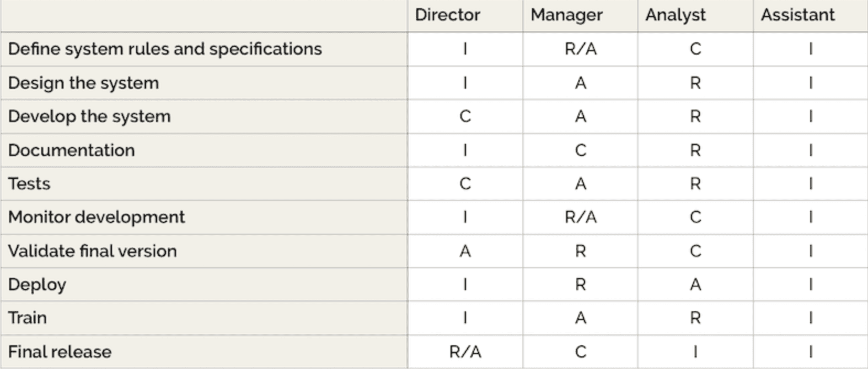Click the 'Final release' row label
Viewport: 868px width, 369px height.
coord(60,352)
